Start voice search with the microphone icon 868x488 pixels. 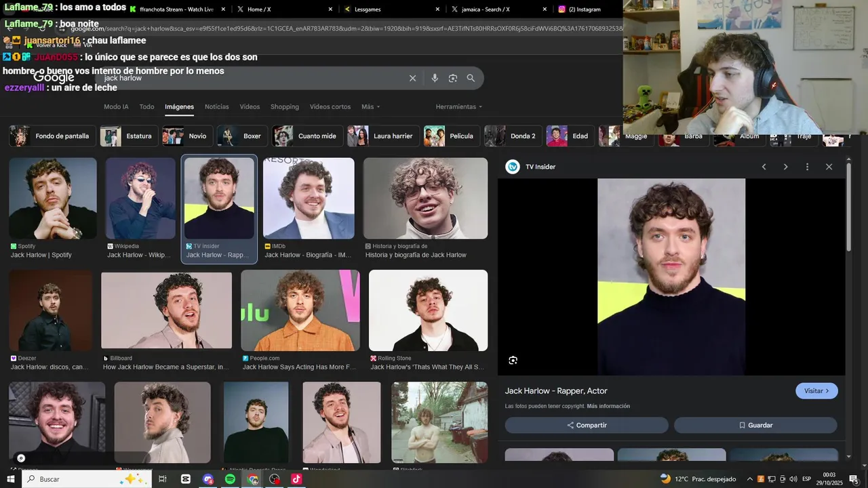[435, 78]
